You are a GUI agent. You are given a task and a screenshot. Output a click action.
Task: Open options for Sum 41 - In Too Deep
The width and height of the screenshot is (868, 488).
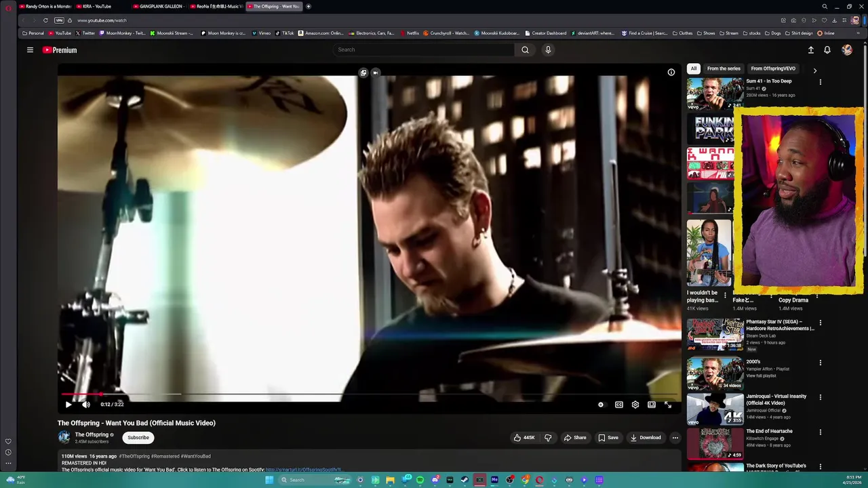tap(820, 82)
